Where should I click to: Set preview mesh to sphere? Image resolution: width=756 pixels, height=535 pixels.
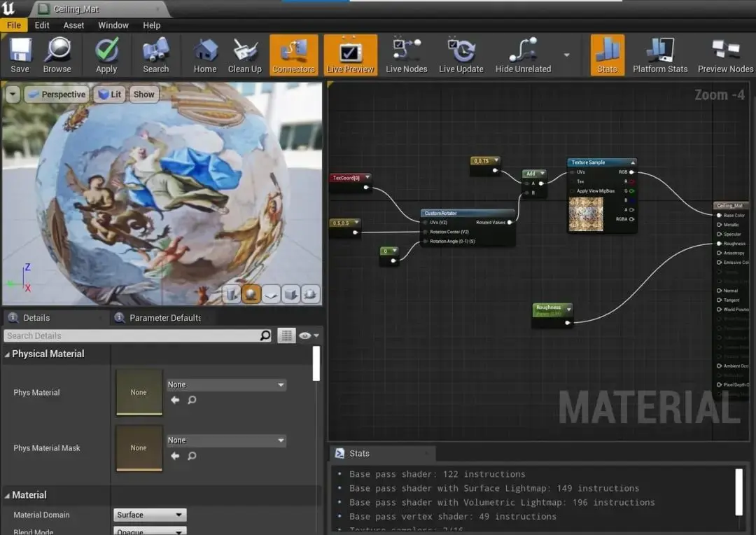(x=251, y=294)
